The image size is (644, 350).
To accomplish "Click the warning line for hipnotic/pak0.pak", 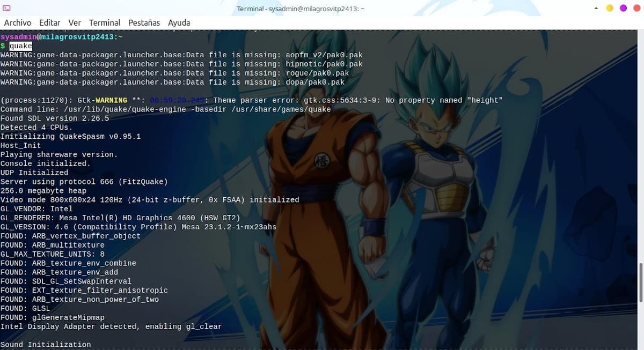I will click(181, 64).
